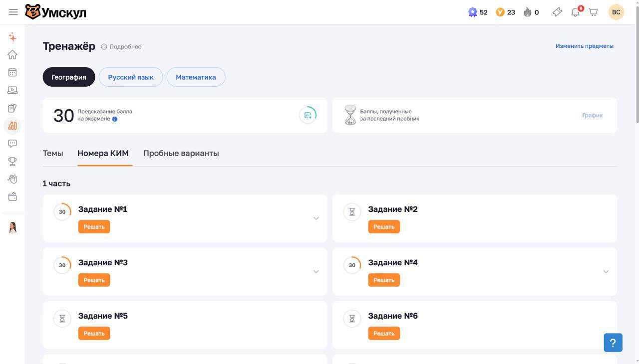Select the trophy icon in sidebar
Screen dimensions: 639x364
pos(12,161)
